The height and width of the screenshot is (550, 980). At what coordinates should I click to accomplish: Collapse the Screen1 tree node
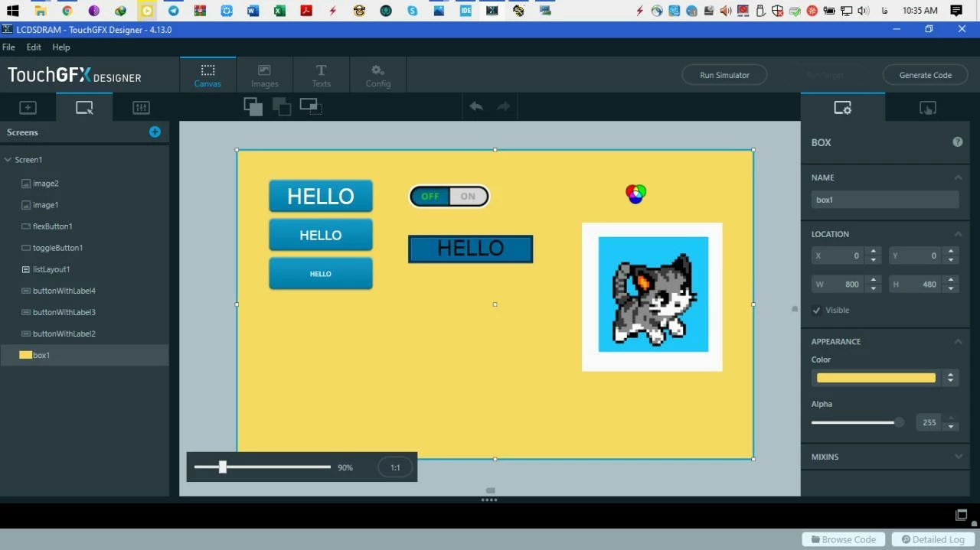coord(8,160)
